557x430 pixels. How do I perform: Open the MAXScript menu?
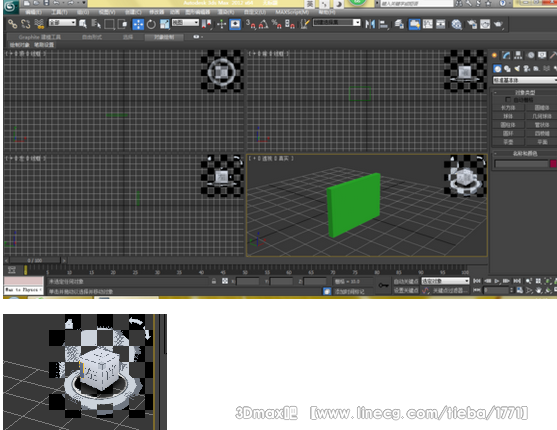click(292, 12)
